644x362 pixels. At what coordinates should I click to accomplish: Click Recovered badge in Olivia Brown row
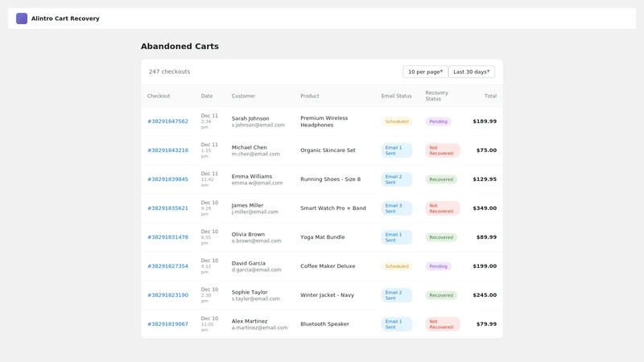coord(441,237)
